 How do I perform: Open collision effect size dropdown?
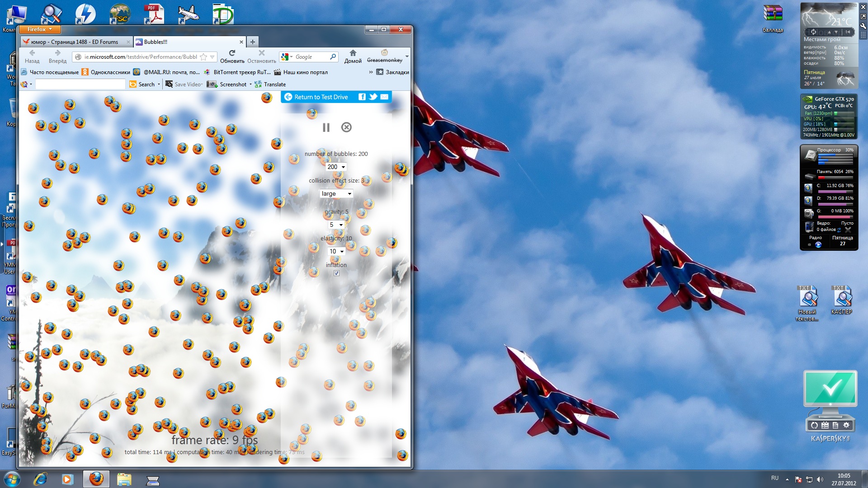(336, 193)
